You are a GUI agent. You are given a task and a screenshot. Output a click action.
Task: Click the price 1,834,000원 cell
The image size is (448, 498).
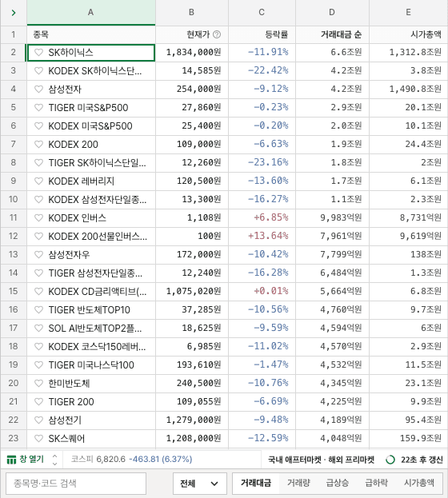tap(192, 53)
